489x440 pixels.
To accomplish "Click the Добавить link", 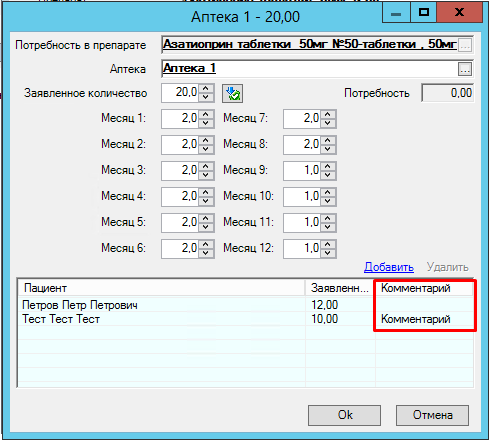I will click(x=389, y=267).
